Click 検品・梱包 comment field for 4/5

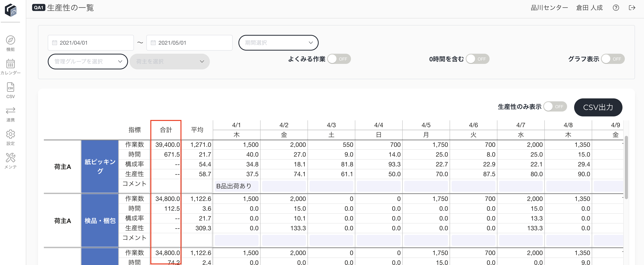[426, 240]
